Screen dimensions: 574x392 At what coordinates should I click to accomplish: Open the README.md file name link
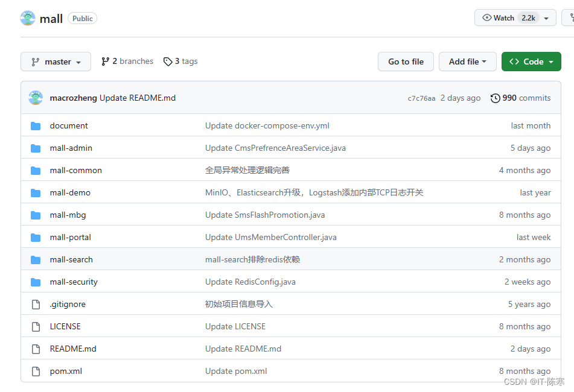pos(73,349)
